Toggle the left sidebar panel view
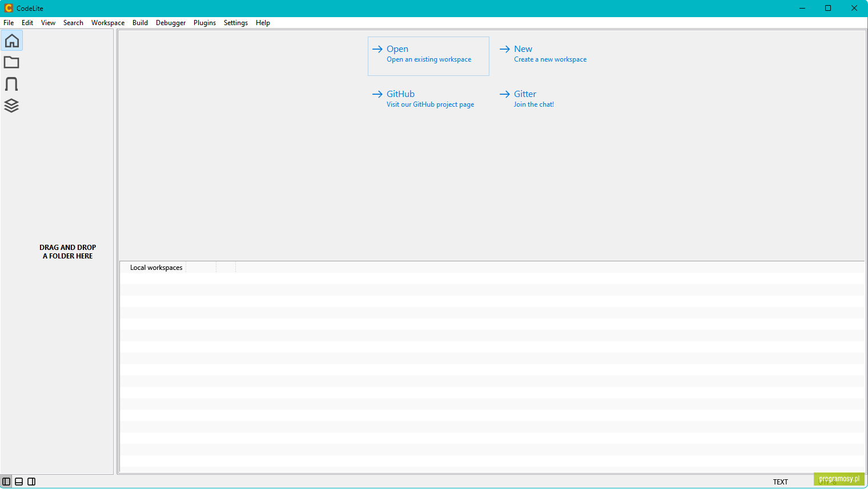 [6, 482]
